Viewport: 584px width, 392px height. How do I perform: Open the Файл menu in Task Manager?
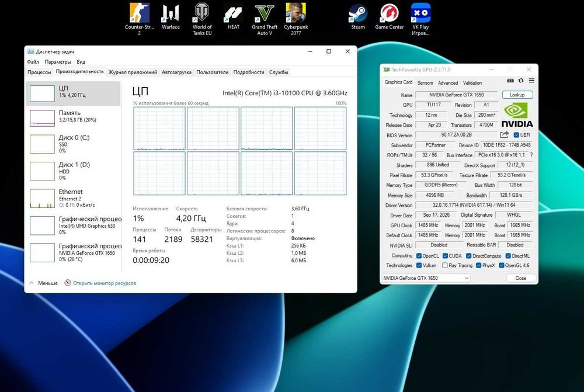(x=33, y=62)
